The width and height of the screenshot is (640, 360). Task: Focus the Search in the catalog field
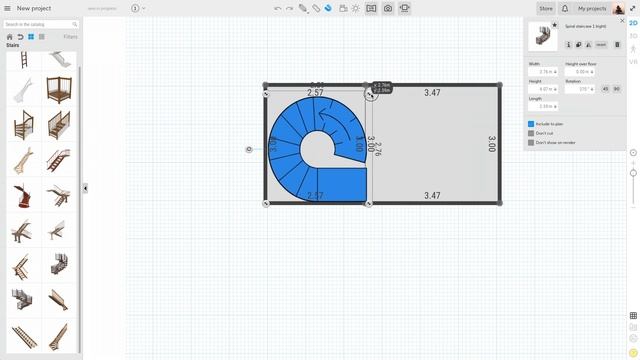coord(40,24)
